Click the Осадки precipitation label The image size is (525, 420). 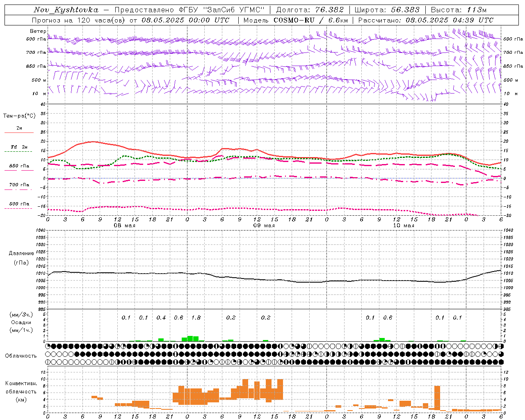pos(21,322)
